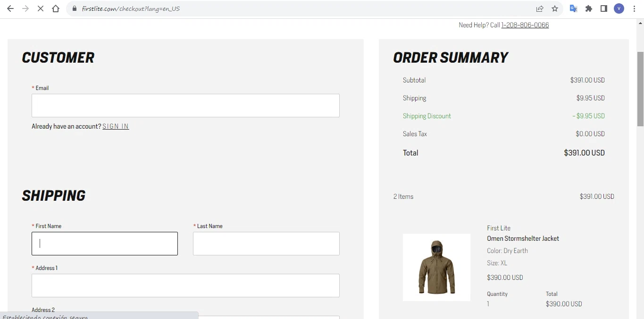The height and width of the screenshot is (319, 644).
Task: Click the page vertical scrollbar thumb
Action: point(640,89)
